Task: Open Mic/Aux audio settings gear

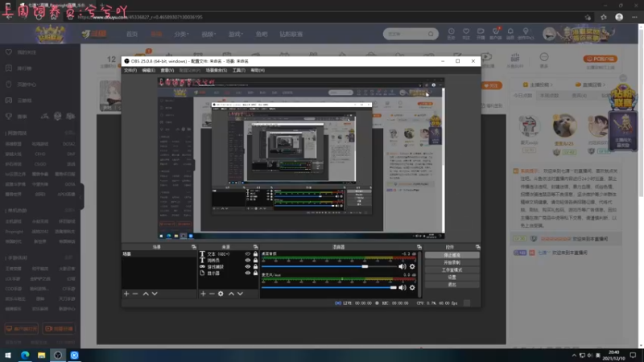Action: click(x=412, y=288)
